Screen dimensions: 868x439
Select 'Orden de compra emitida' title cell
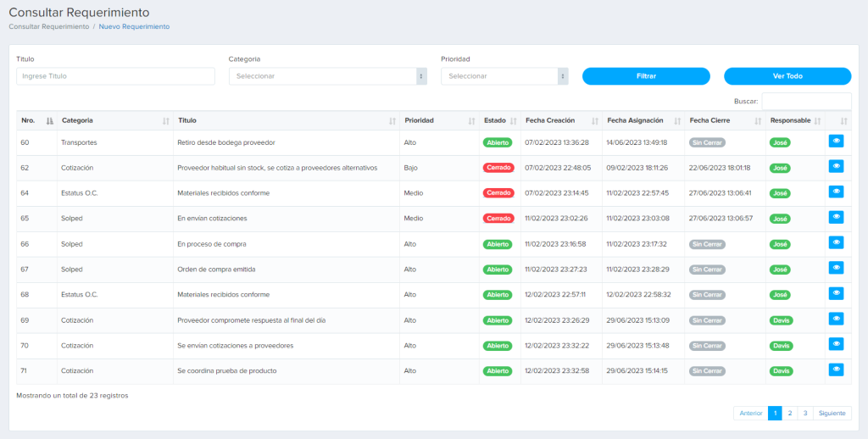point(216,270)
